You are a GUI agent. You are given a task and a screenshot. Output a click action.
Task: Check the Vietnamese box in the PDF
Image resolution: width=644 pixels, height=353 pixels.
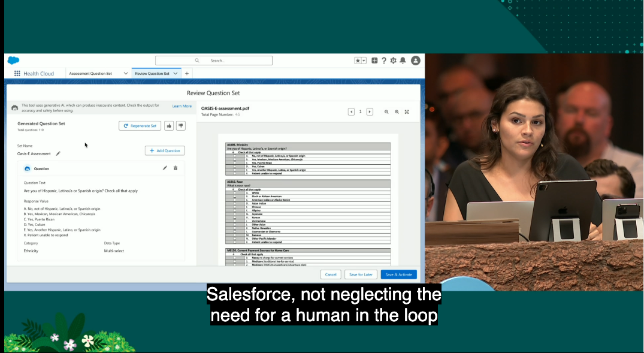click(235, 221)
